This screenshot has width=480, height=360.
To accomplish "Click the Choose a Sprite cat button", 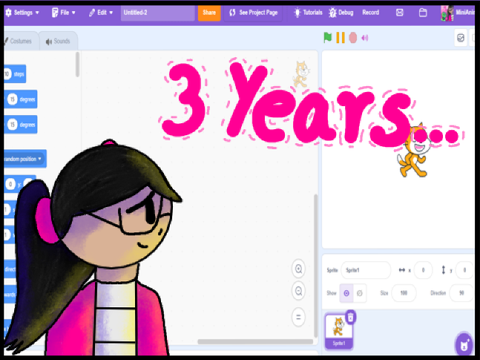I will [x=464, y=345].
